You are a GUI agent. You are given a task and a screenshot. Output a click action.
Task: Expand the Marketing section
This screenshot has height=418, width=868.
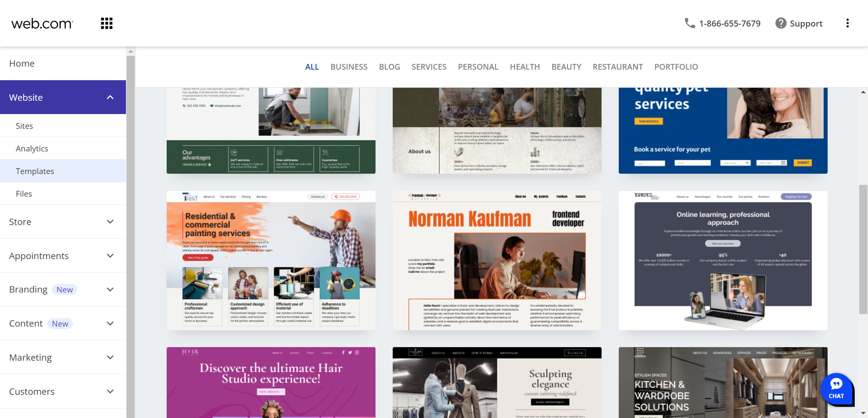pyautogui.click(x=110, y=357)
